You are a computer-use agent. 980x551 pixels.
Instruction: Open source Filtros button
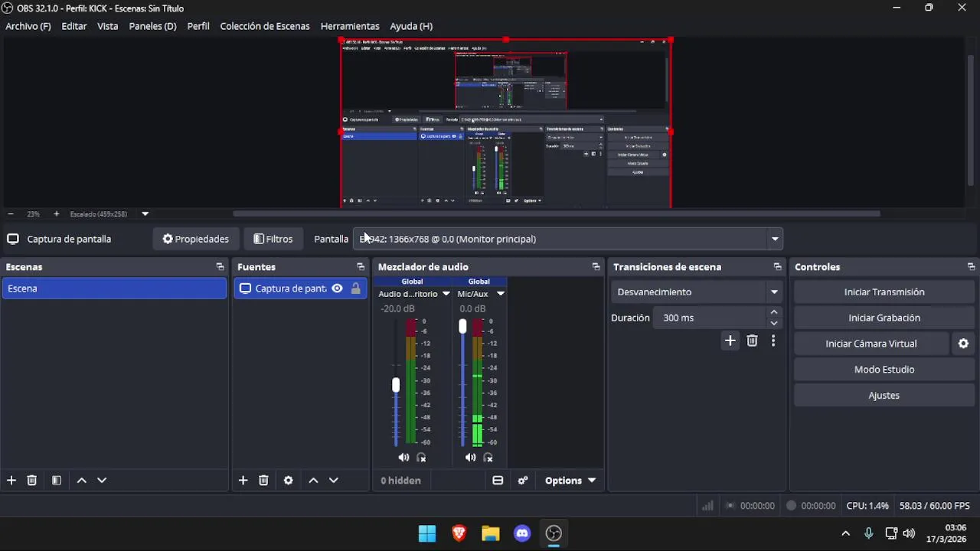tap(273, 239)
